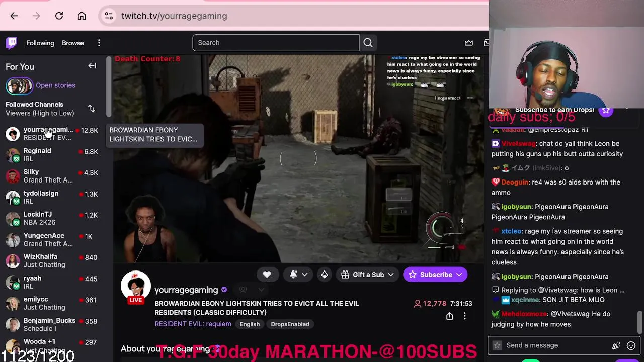
Task: Open LockInTJ NBA 2K26 channel
Action: tap(53, 218)
